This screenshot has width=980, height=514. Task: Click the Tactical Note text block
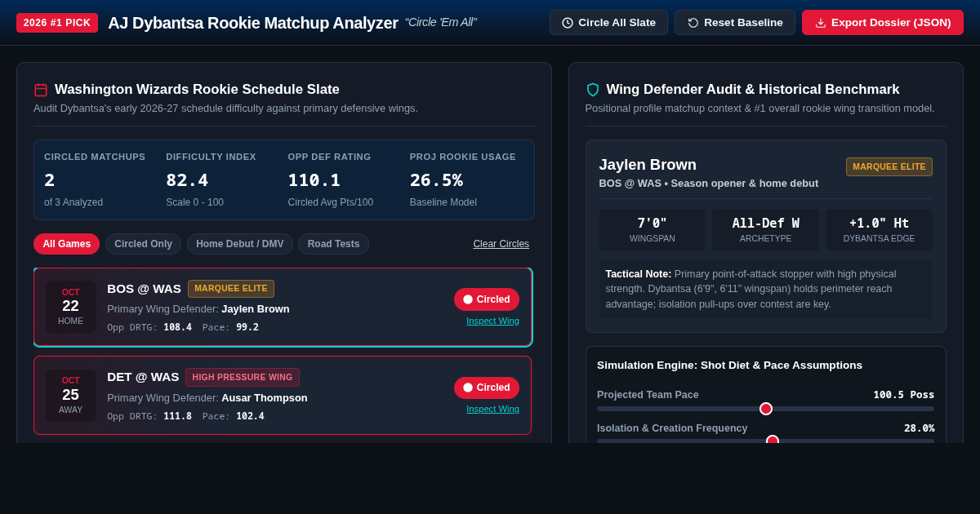coord(766,290)
